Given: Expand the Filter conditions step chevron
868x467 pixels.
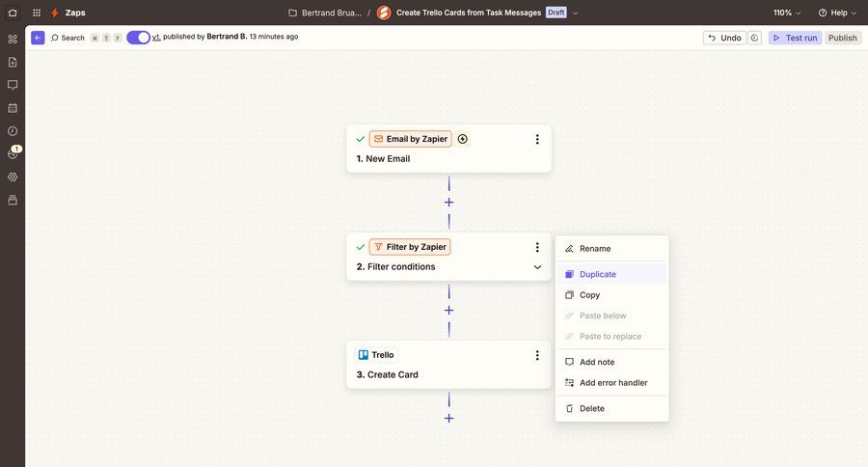Looking at the screenshot, I should click(x=537, y=267).
